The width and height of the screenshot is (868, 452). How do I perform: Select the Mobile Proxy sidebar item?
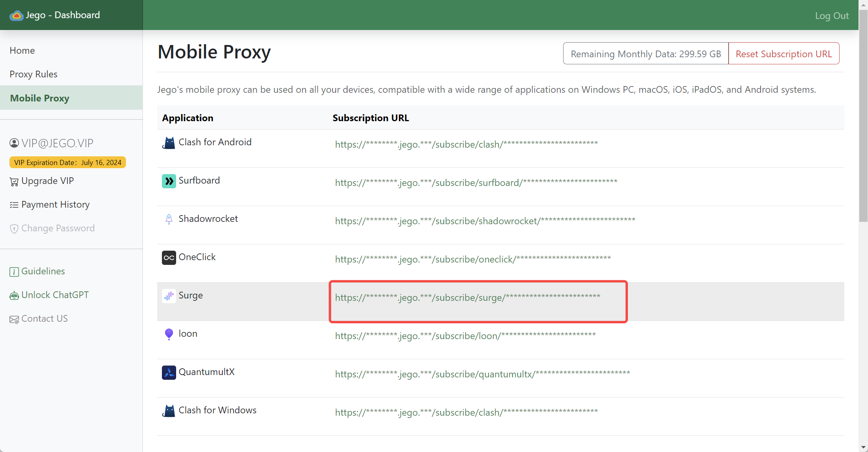coord(71,98)
